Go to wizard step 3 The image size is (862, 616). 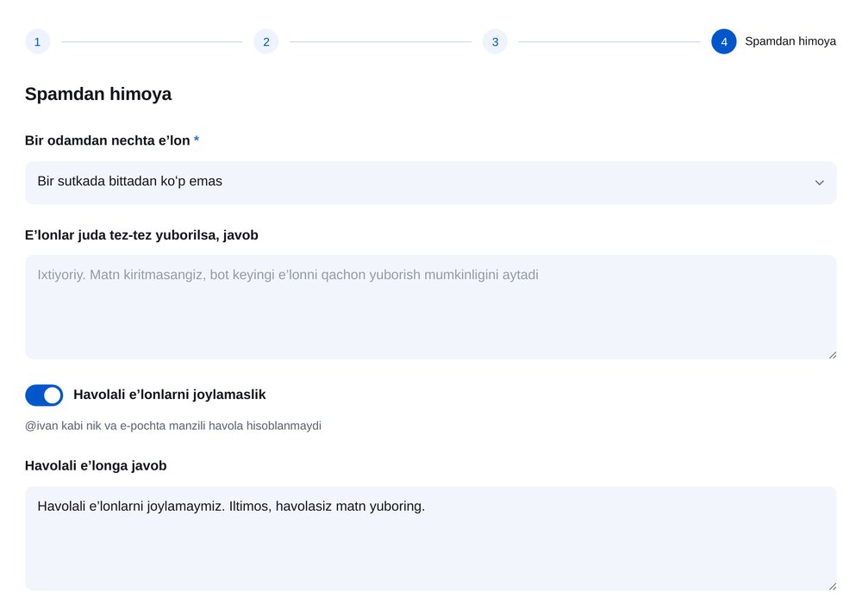pyautogui.click(x=495, y=41)
